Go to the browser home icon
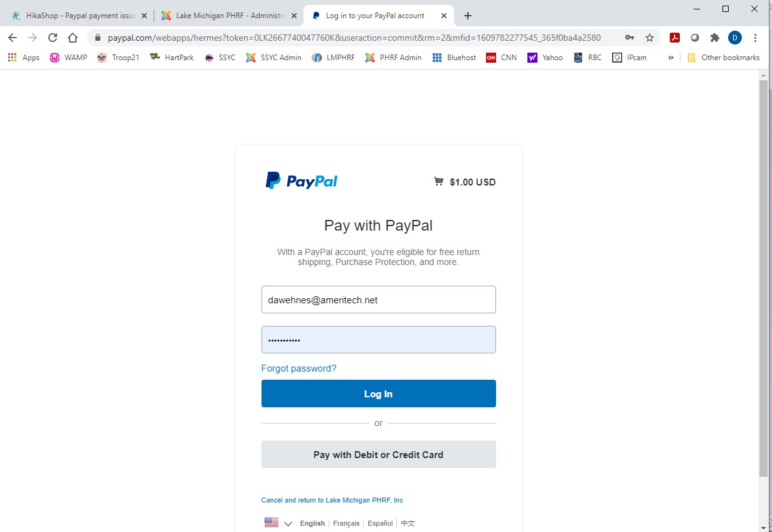Viewport: 772px width, 532px height. click(73, 38)
